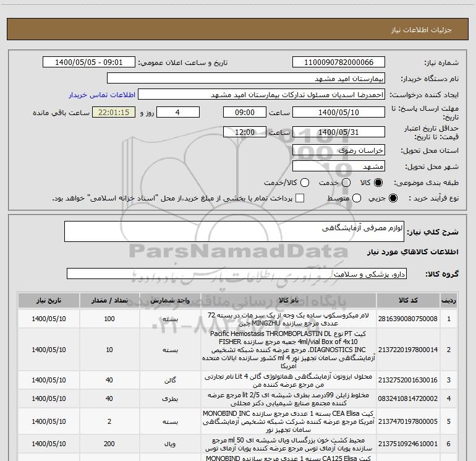This screenshot has height=461, width=476.
Task: Click the تعداد / مقدار column header
Action: [x=109, y=300]
